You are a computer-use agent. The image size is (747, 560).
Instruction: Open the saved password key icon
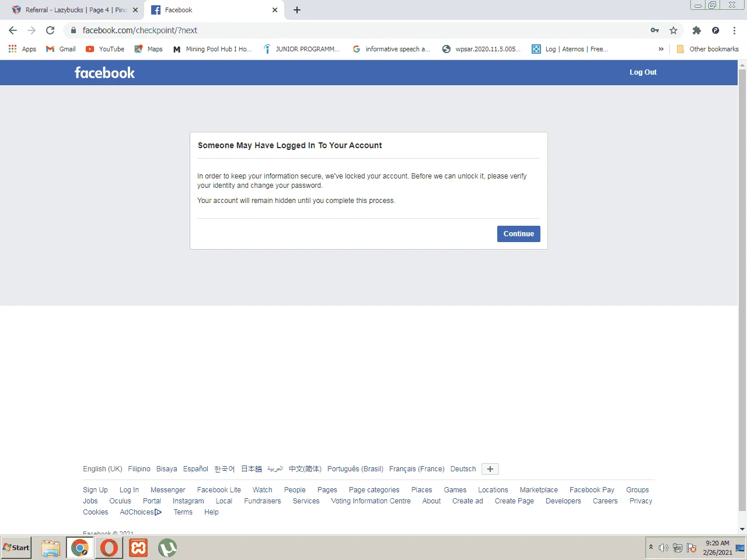coord(655,30)
